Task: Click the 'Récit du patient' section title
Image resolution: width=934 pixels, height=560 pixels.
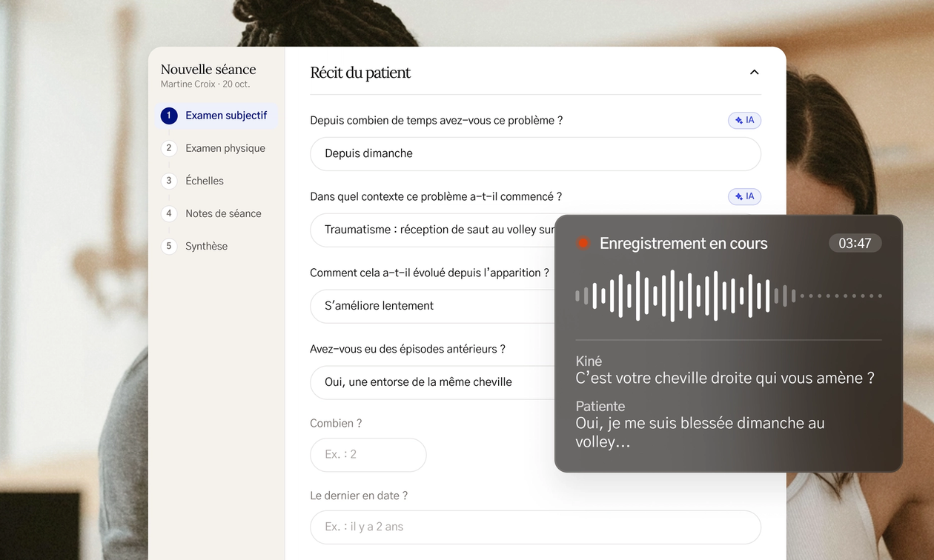Action: click(x=360, y=73)
